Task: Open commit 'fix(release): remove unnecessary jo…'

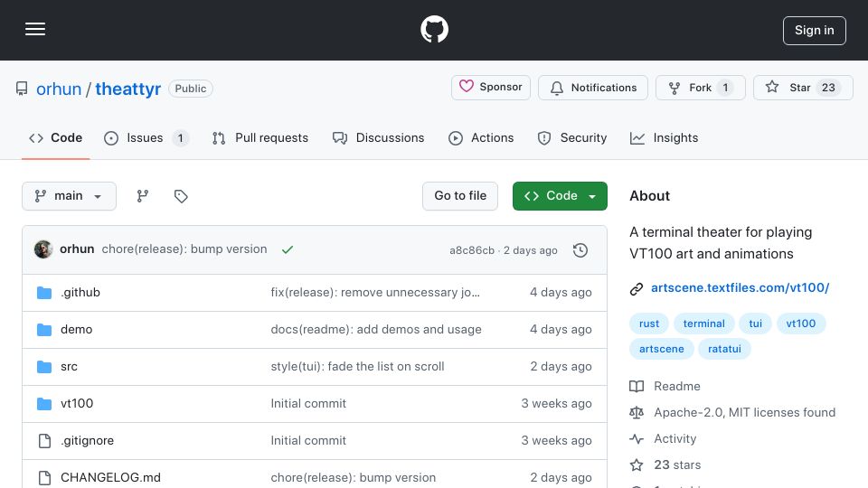Action: pyautogui.click(x=375, y=292)
